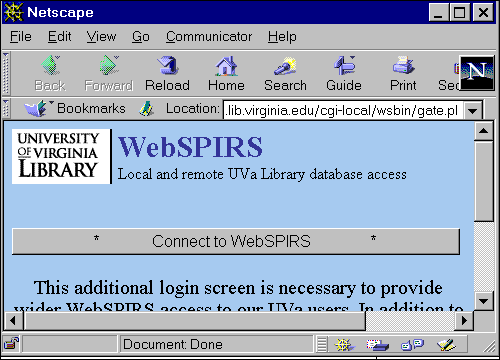Collapse the navigation toolbar grip
500x360 pixels.
pos(6,73)
